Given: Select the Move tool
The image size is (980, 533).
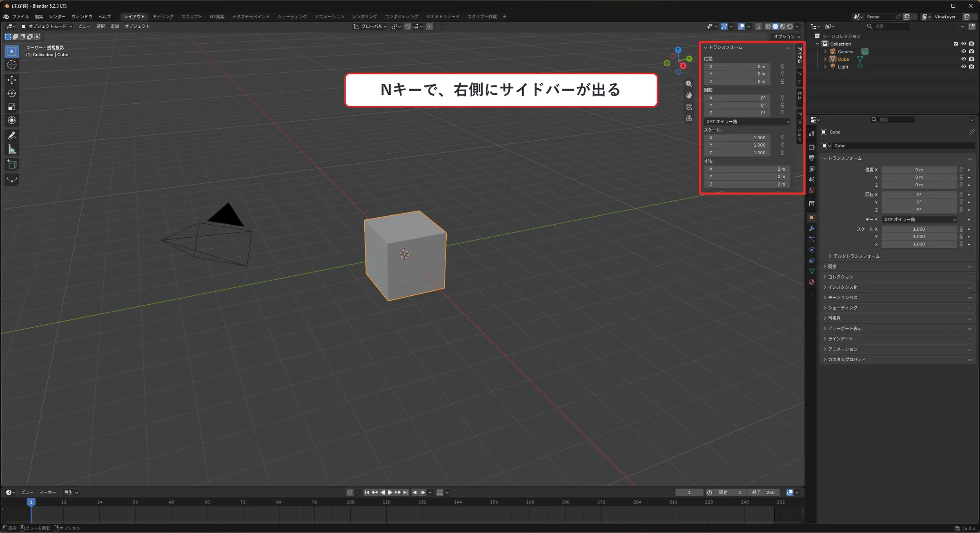Looking at the screenshot, I should 12,80.
